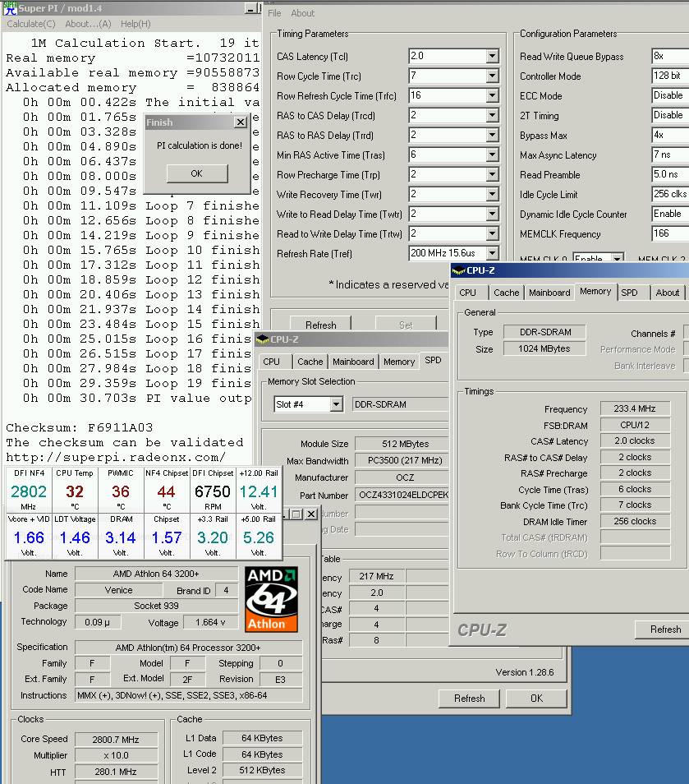Click Refresh in the tweaker window

[321, 325]
